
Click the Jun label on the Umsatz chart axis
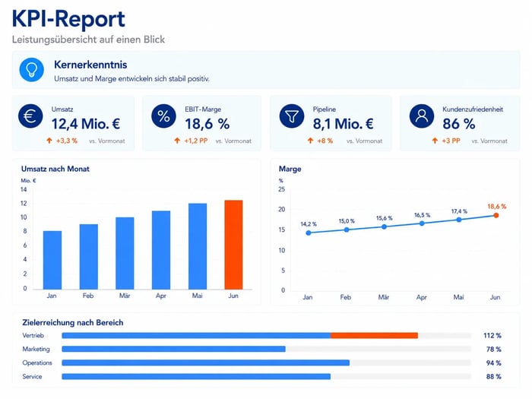point(233,296)
